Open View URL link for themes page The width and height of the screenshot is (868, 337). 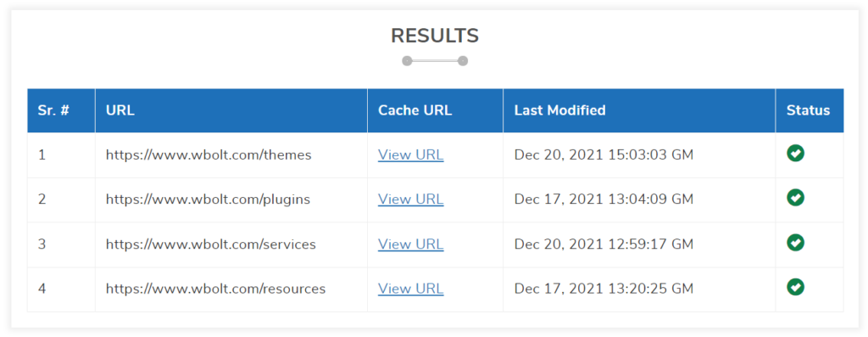pyautogui.click(x=411, y=155)
